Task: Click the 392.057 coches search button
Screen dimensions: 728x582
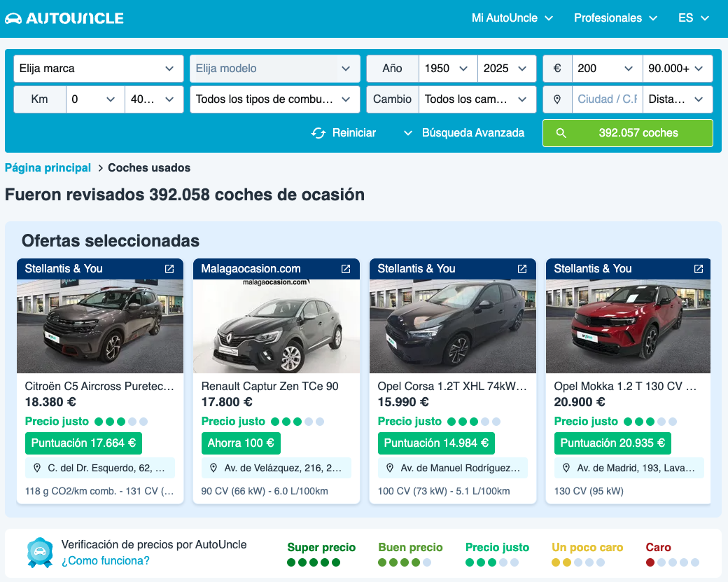Action: [x=628, y=133]
